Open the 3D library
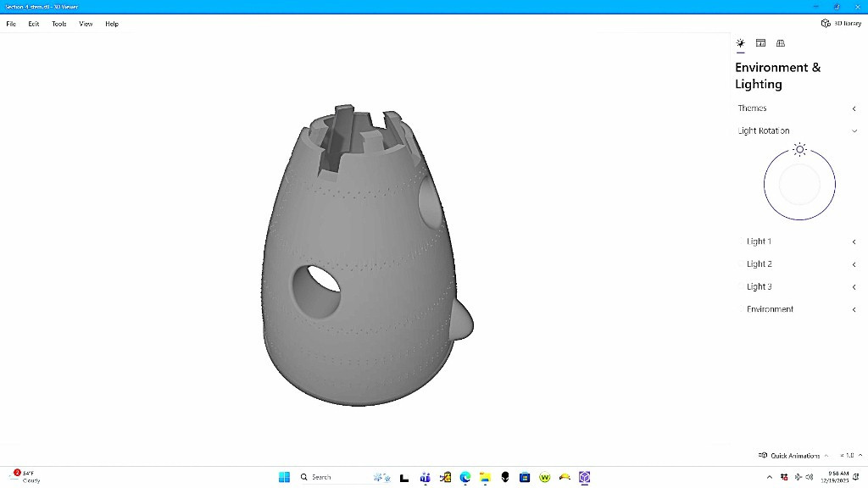The width and height of the screenshot is (868, 488). click(x=841, y=24)
